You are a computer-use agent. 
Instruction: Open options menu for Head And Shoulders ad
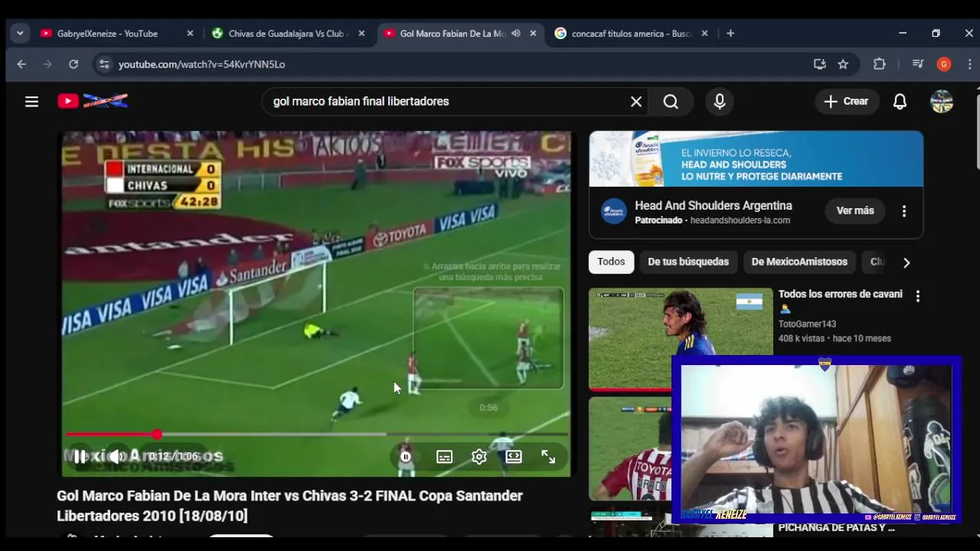pyautogui.click(x=904, y=211)
